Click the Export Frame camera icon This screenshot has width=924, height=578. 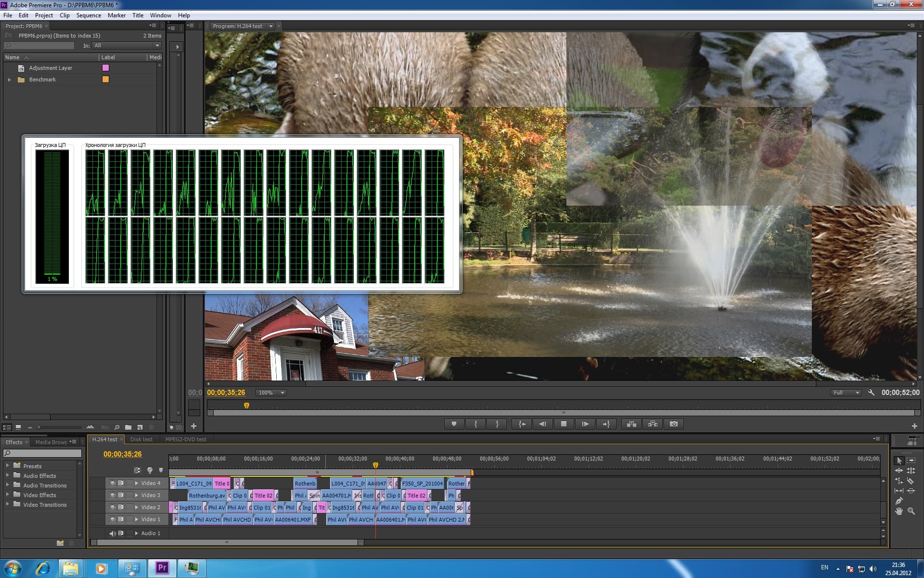[x=673, y=424]
